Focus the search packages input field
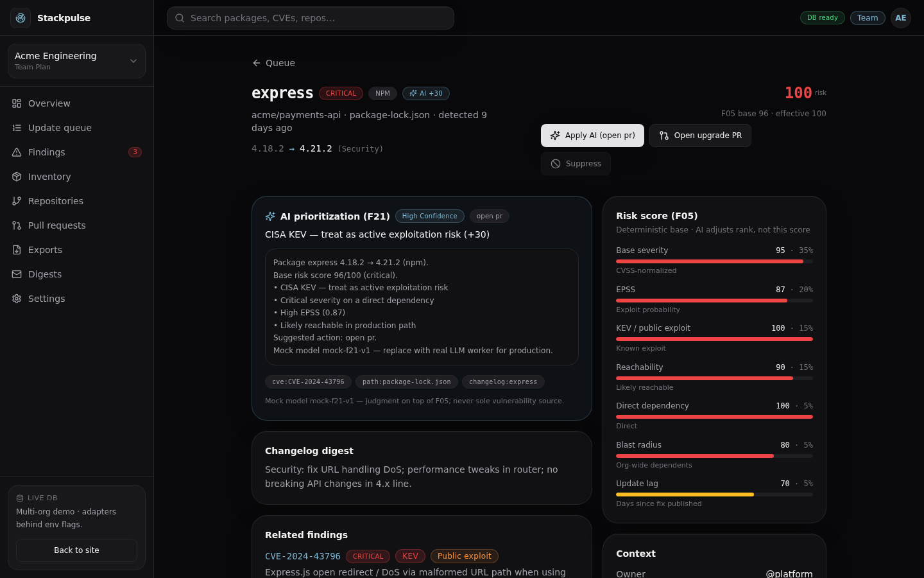Screen dimensions: 924x578 [x=311, y=18]
